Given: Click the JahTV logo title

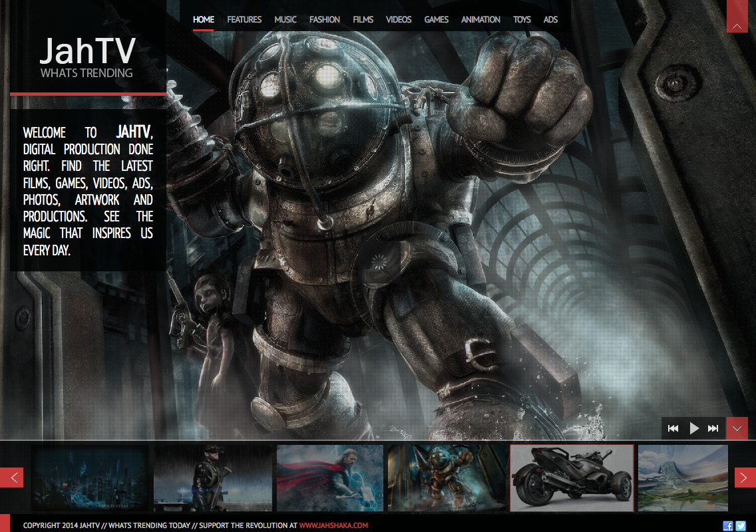Looking at the screenshot, I should tap(88, 51).
